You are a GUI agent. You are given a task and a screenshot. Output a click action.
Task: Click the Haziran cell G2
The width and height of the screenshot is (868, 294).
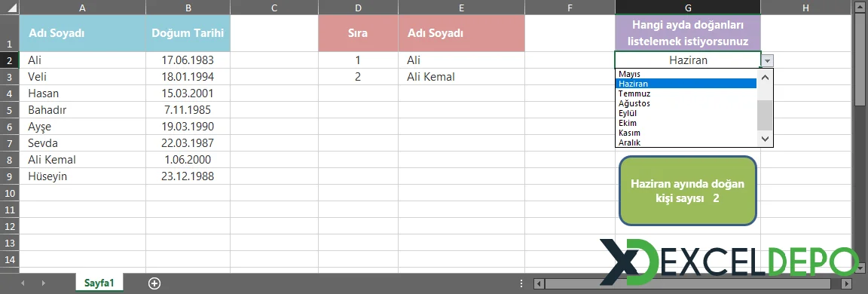click(687, 60)
